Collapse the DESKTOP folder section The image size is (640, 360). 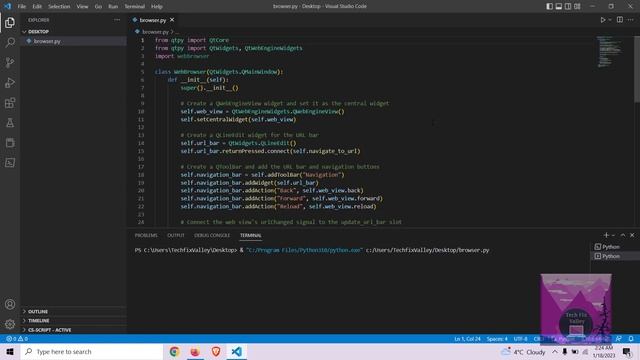click(x=73, y=31)
